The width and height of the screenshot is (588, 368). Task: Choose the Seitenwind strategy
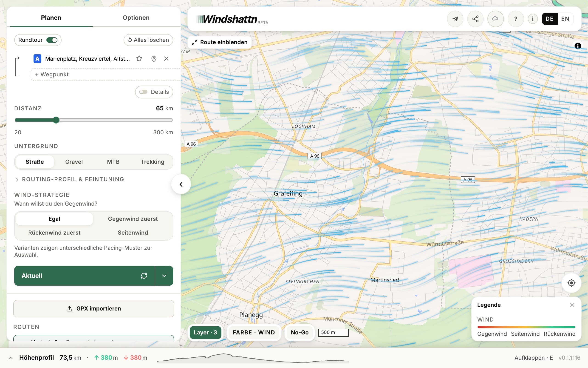[133, 233]
